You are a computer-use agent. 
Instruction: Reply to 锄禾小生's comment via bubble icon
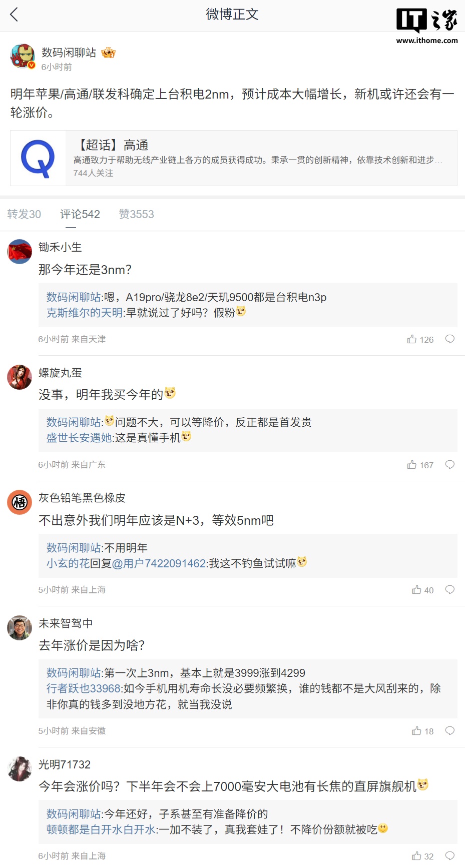(450, 339)
